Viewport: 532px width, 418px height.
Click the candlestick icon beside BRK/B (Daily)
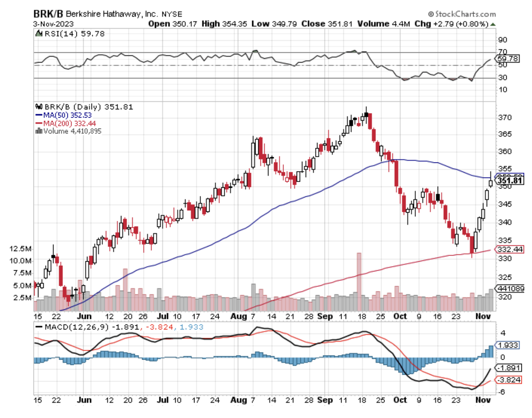tap(39, 107)
